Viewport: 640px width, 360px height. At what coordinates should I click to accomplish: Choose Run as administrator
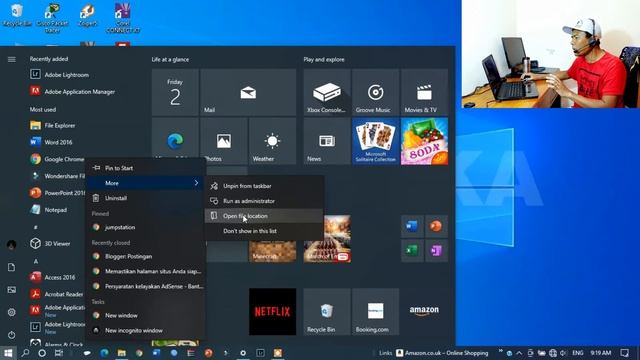[x=264, y=201]
